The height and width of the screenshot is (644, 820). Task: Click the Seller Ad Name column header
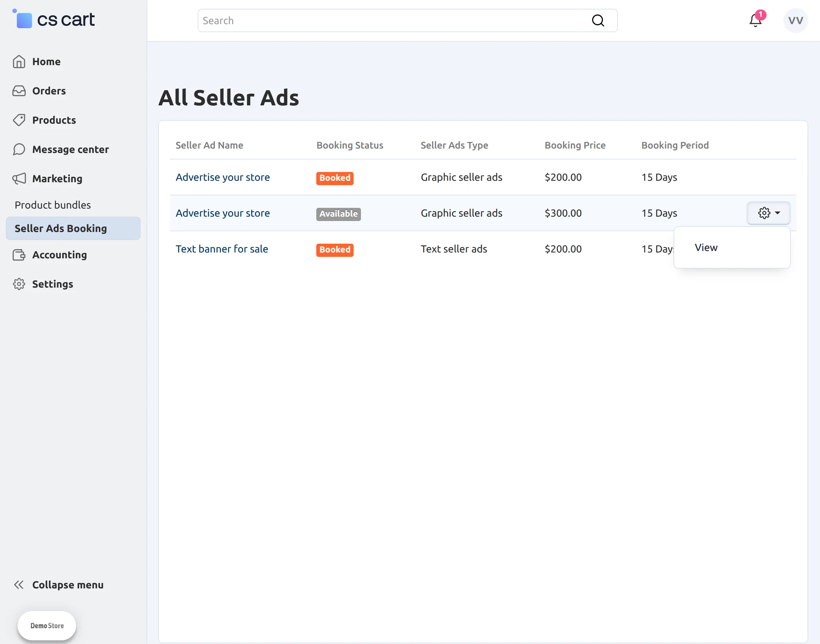click(209, 145)
